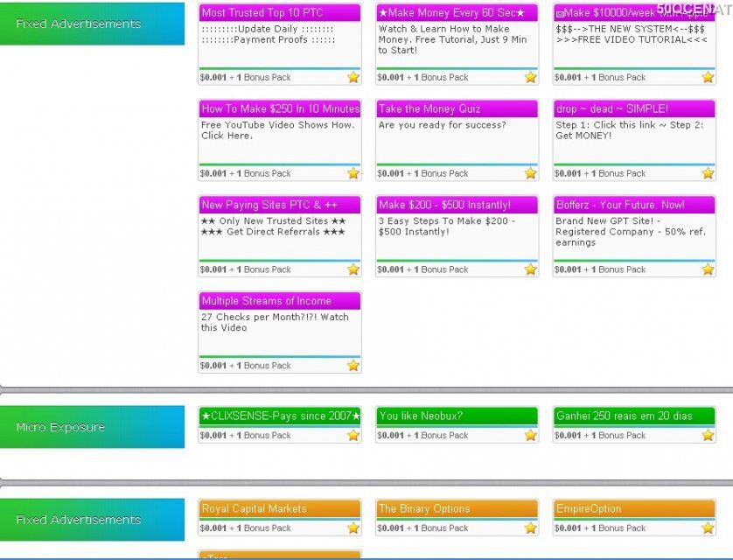Click star on Bofferz - Your Future ad
The width and height of the screenshot is (733, 560).
coord(708,269)
